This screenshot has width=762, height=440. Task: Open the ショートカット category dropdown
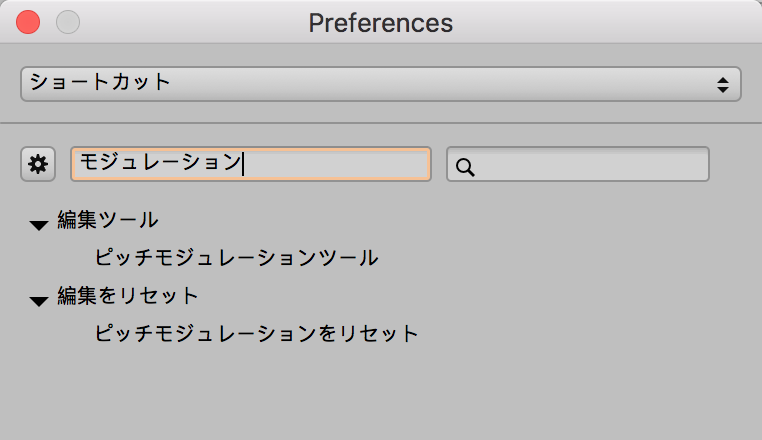pyautogui.click(x=380, y=84)
